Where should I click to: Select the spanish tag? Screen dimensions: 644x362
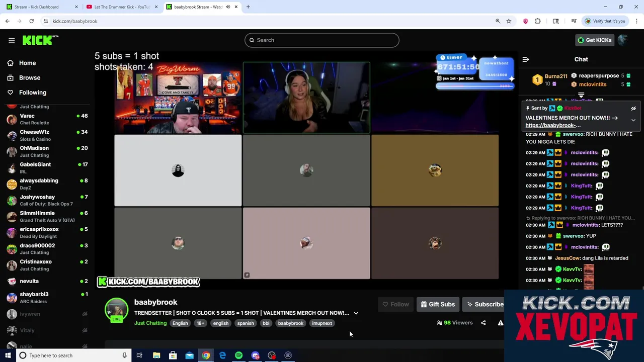(x=246, y=323)
